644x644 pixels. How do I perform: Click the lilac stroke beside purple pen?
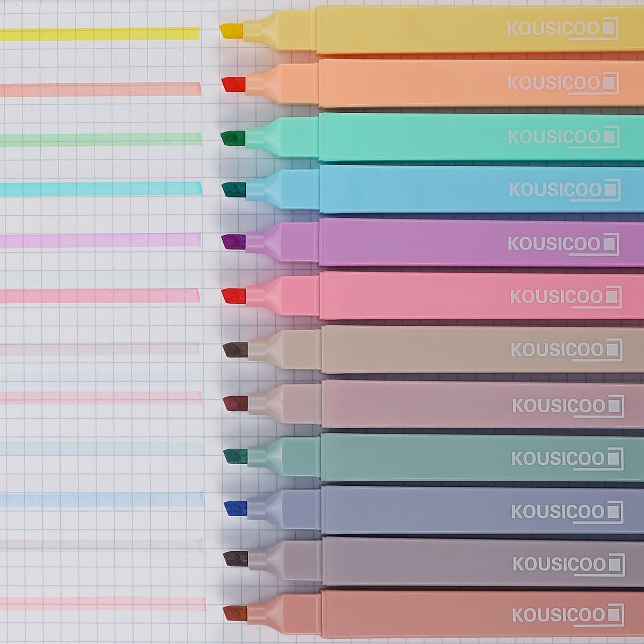tap(101, 240)
